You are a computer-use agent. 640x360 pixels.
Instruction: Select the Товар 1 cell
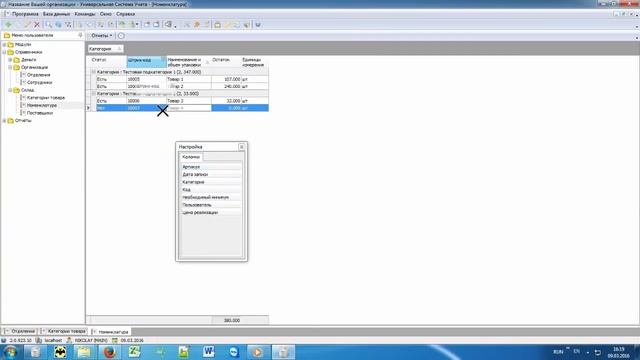[189, 79]
